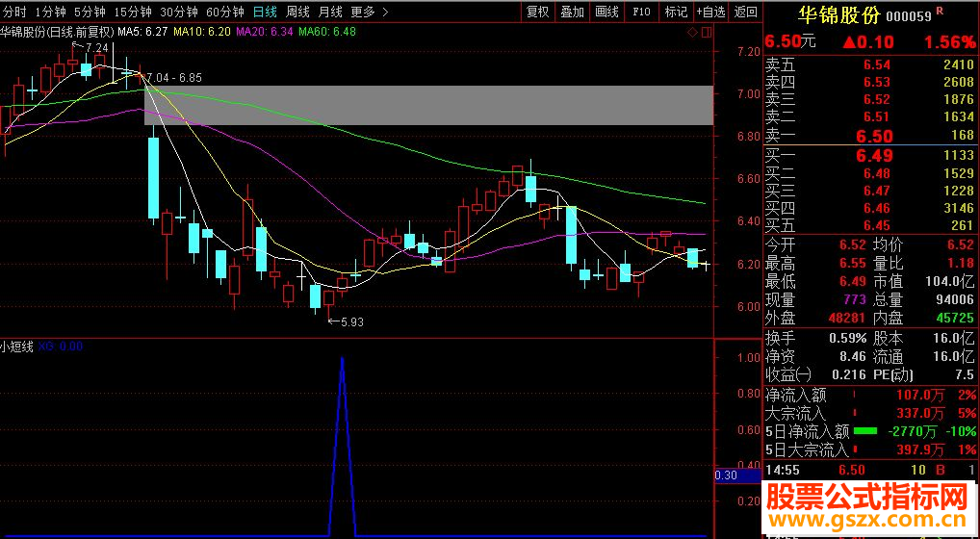Click the 华锦股份 stock name header
Image resolution: width=980 pixels, height=539 pixels.
coord(840,15)
